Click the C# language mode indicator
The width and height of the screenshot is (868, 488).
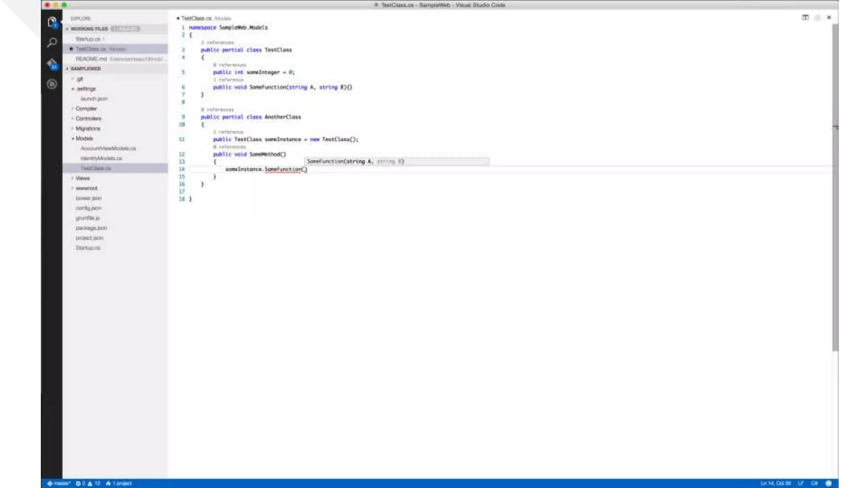click(814, 483)
